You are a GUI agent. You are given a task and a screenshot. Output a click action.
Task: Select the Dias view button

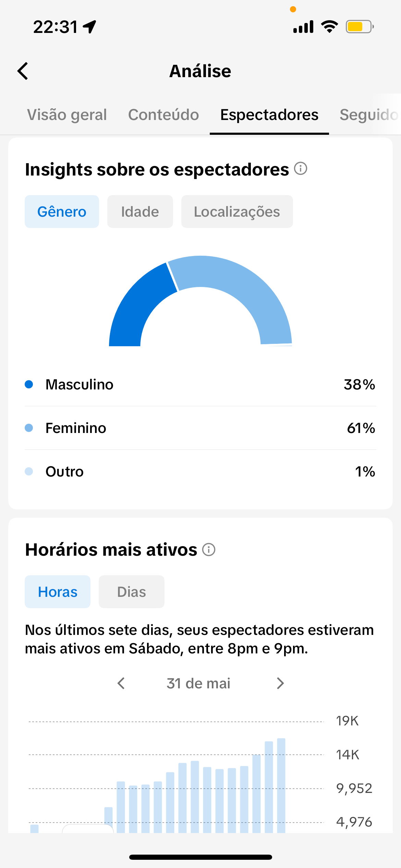[132, 592]
